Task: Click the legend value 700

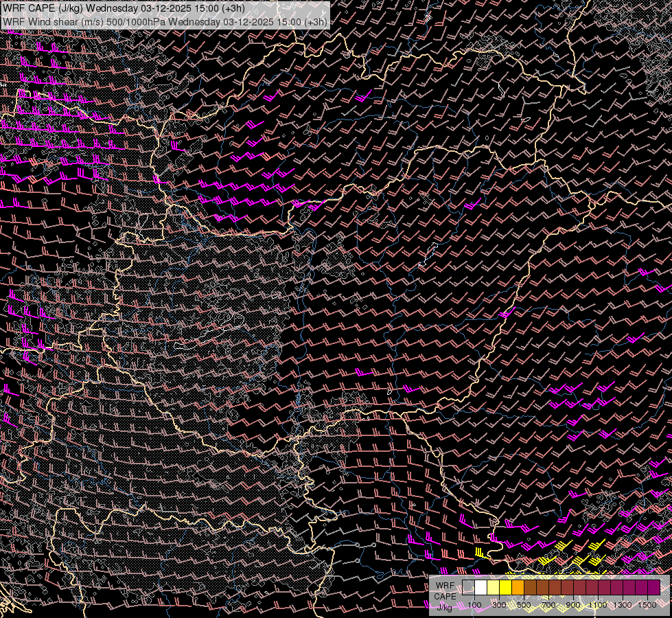Action: [x=548, y=605]
